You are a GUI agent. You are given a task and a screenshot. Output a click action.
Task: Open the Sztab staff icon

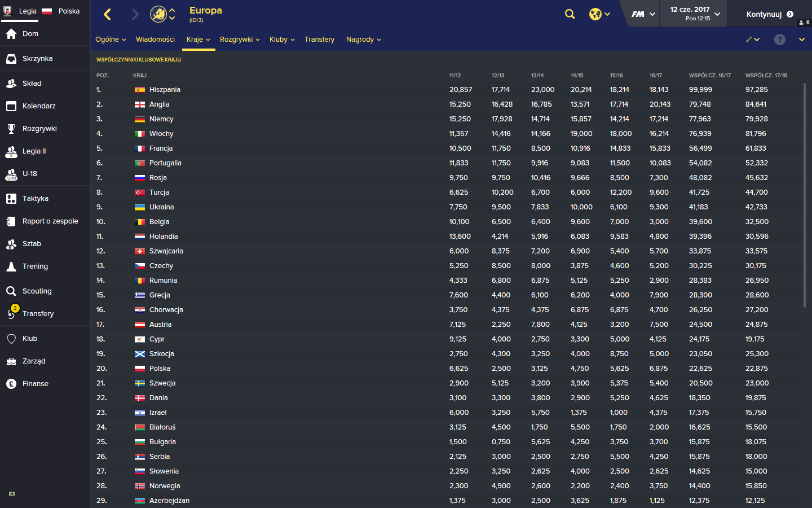(11, 244)
